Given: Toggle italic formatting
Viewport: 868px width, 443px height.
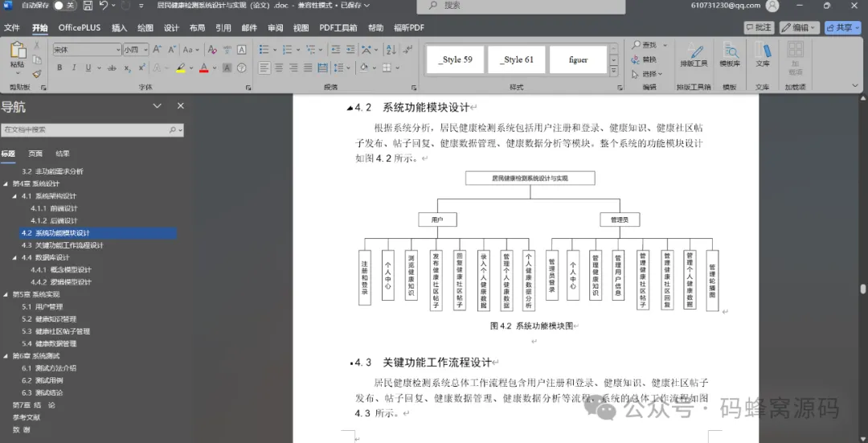Looking at the screenshot, I should pyautogui.click(x=74, y=68).
